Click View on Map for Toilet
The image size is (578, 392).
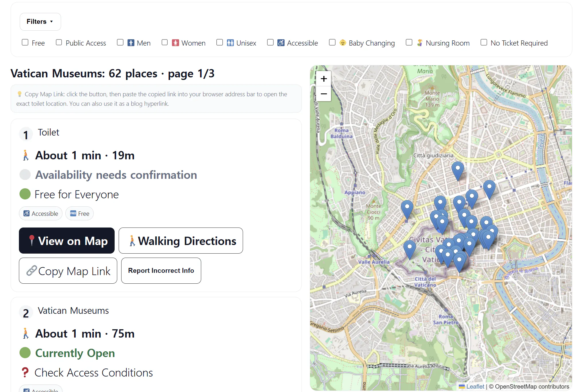(67, 241)
